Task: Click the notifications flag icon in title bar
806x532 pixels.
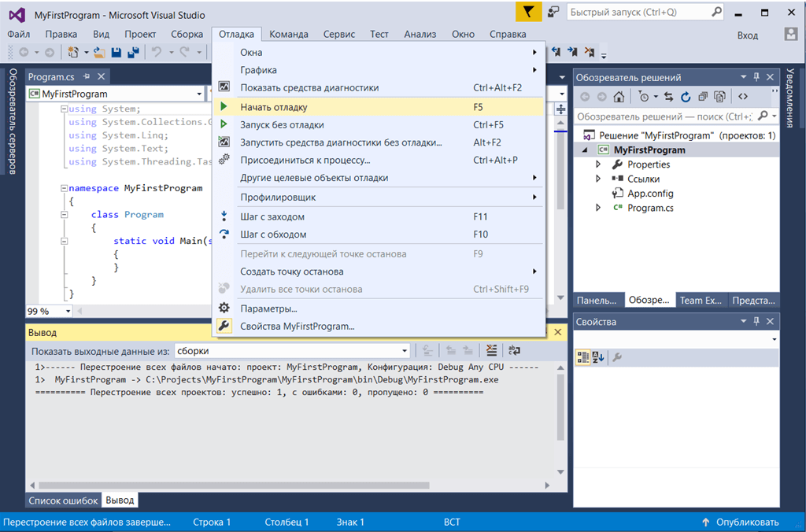Action: [x=528, y=12]
